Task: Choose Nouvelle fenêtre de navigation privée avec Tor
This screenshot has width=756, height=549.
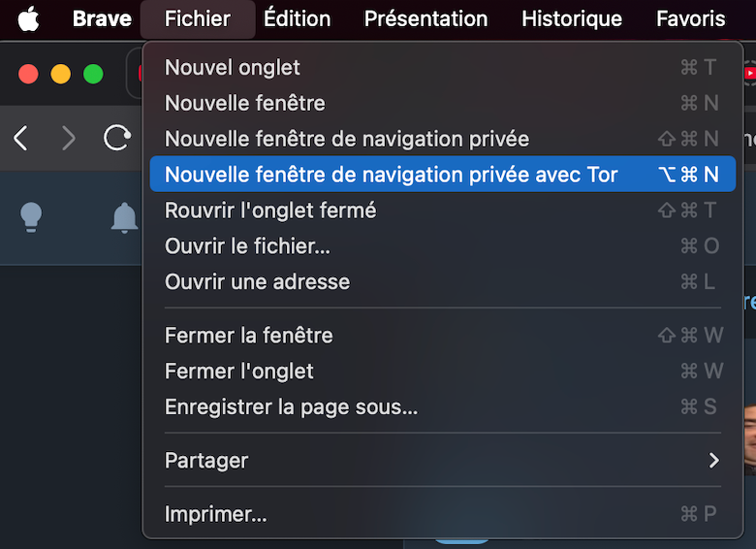Action: coord(443,175)
